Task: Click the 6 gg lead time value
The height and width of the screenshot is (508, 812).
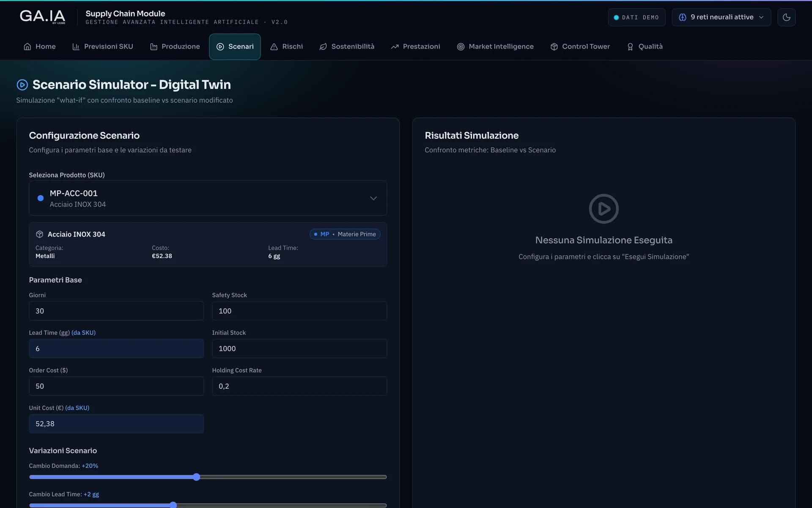Action: (x=274, y=256)
